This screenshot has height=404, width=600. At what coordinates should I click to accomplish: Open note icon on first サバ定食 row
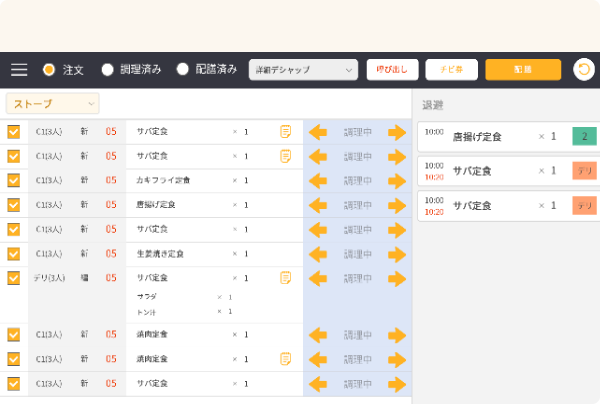(x=285, y=132)
